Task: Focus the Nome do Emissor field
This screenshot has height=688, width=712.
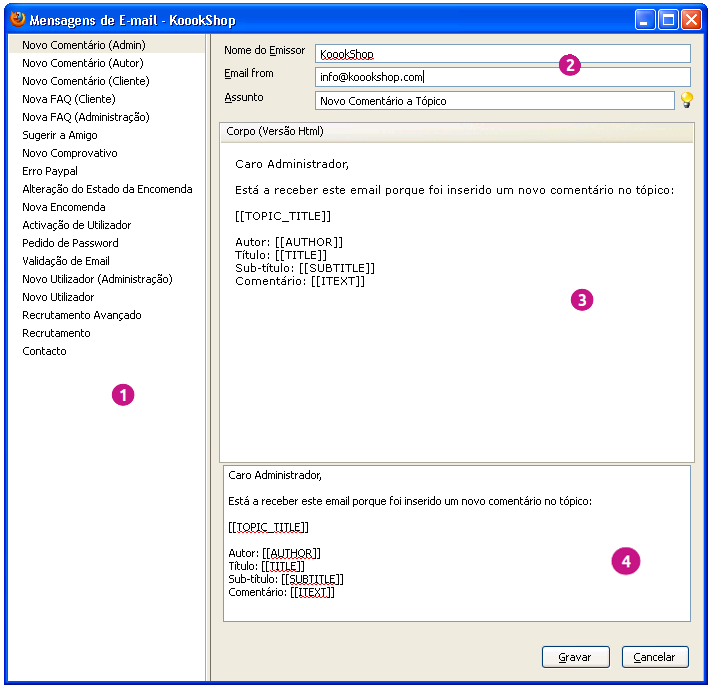Action: click(x=503, y=54)
